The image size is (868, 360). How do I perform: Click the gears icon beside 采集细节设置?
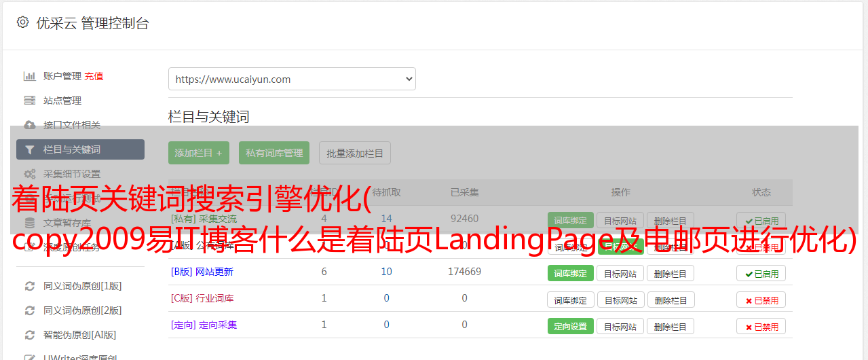[30, 174]
